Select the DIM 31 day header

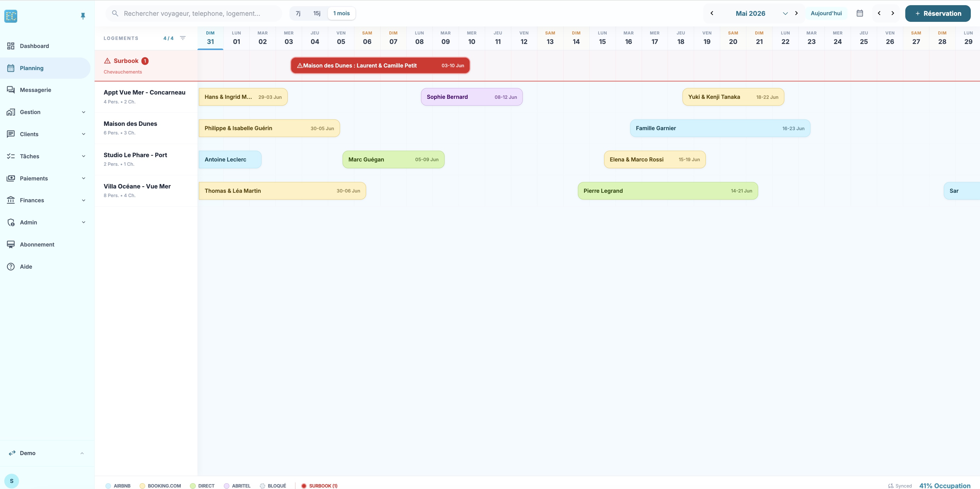(x=210, y=38)
